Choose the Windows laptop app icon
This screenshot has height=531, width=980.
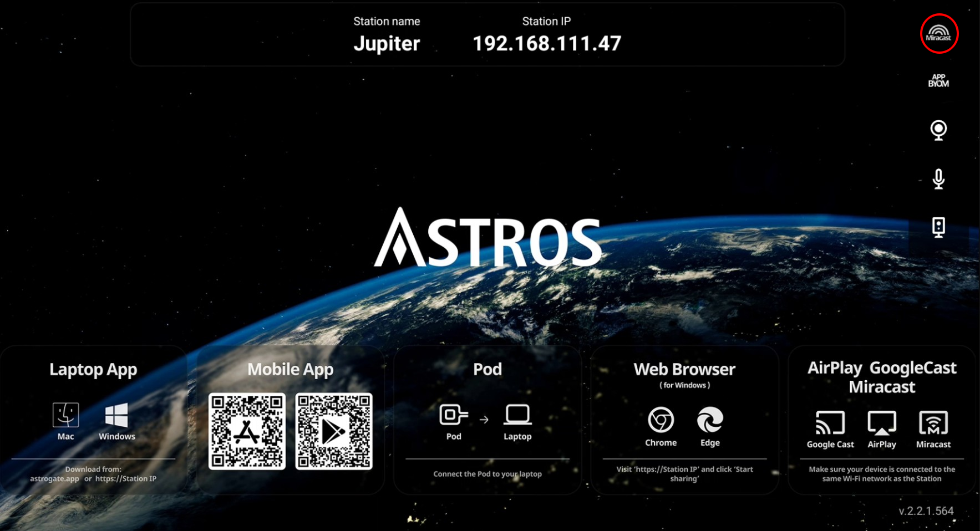(x=116, y=415)
